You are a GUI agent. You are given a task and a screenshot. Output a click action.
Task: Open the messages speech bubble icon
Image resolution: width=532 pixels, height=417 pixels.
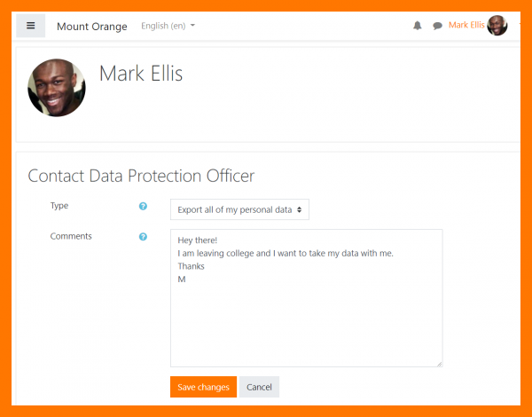[437, 26]
